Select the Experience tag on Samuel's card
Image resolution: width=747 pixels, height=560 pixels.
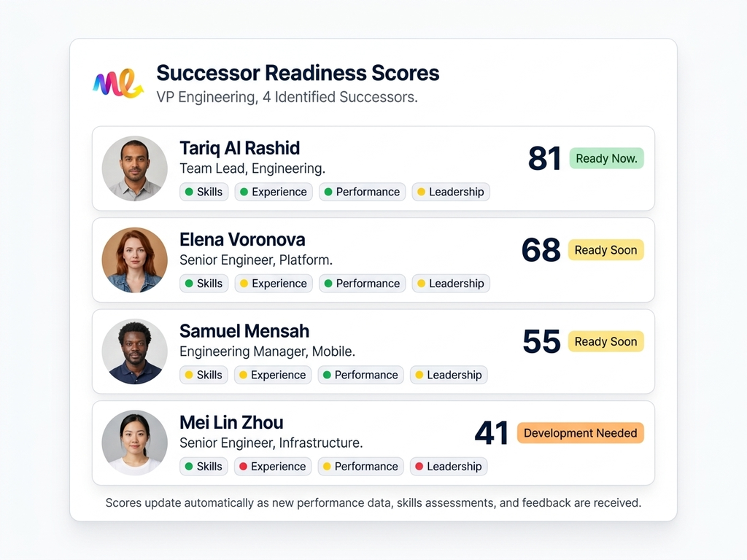click(273, 375)
